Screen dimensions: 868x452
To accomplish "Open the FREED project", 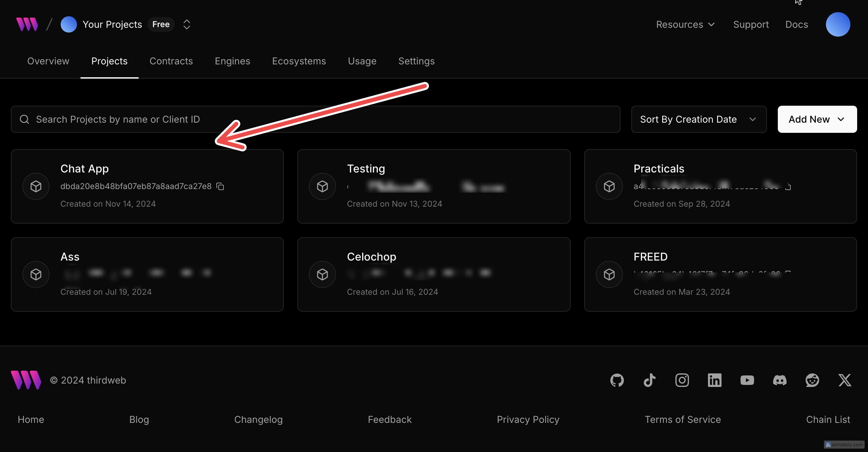I will (721, 274).
